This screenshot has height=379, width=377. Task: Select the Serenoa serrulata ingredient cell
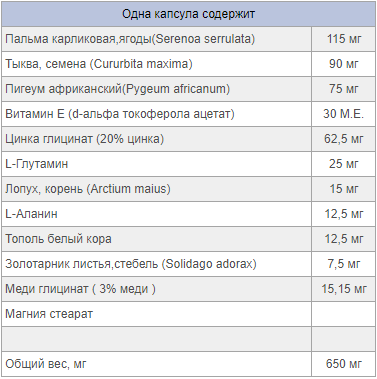157,39
